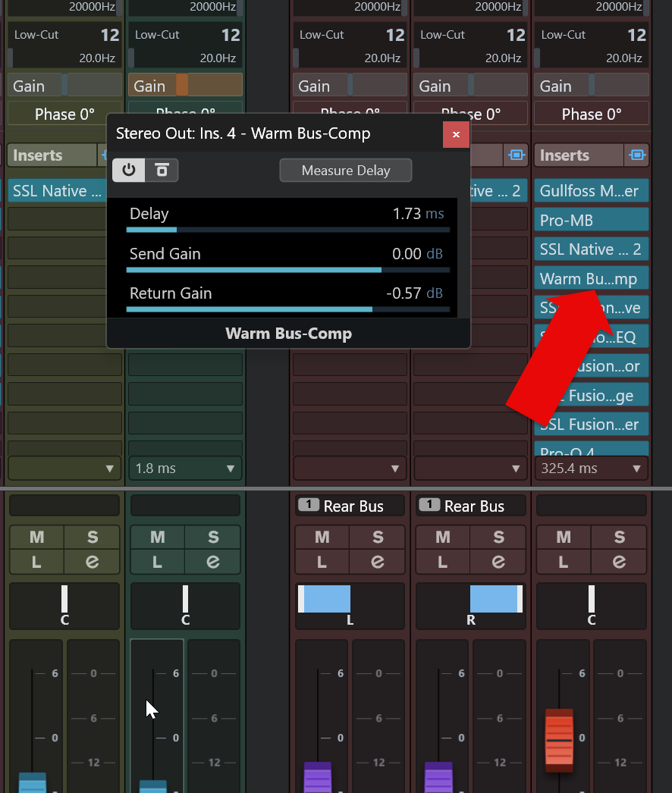The width and height of the screenshot is (672, 793).
Task: Toggle Phase 0° button above Gullfoss inserts
Action: point(591,114)
